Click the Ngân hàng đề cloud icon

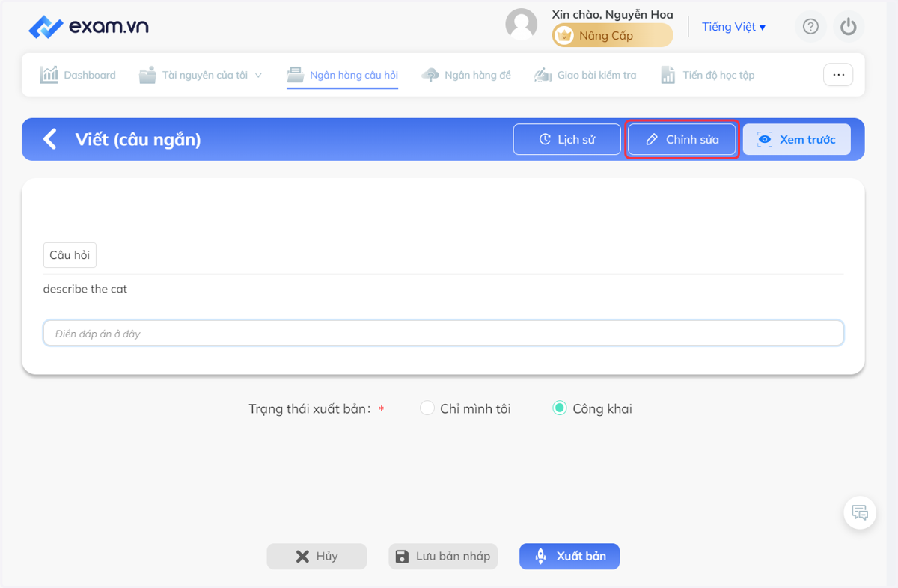coord(430,75)
